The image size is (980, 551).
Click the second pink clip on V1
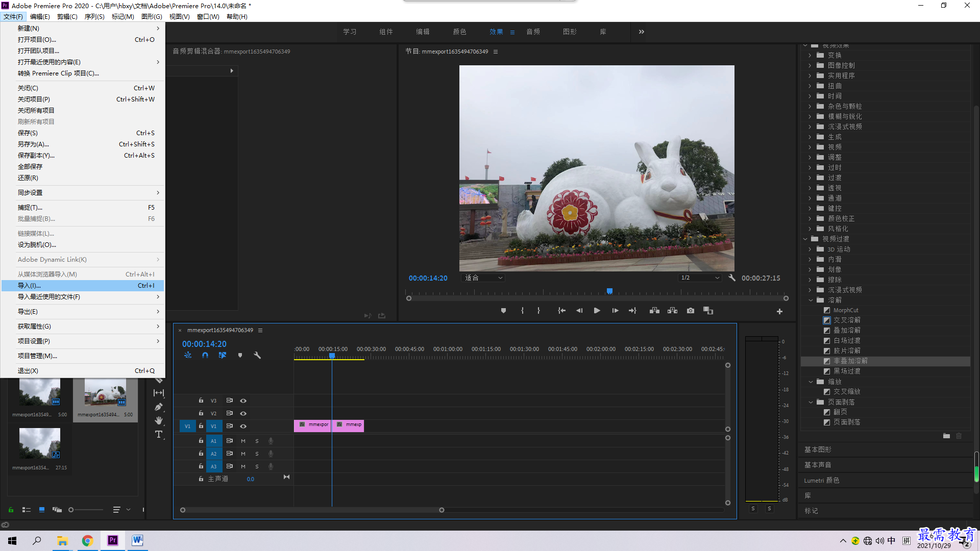(349, 425)
